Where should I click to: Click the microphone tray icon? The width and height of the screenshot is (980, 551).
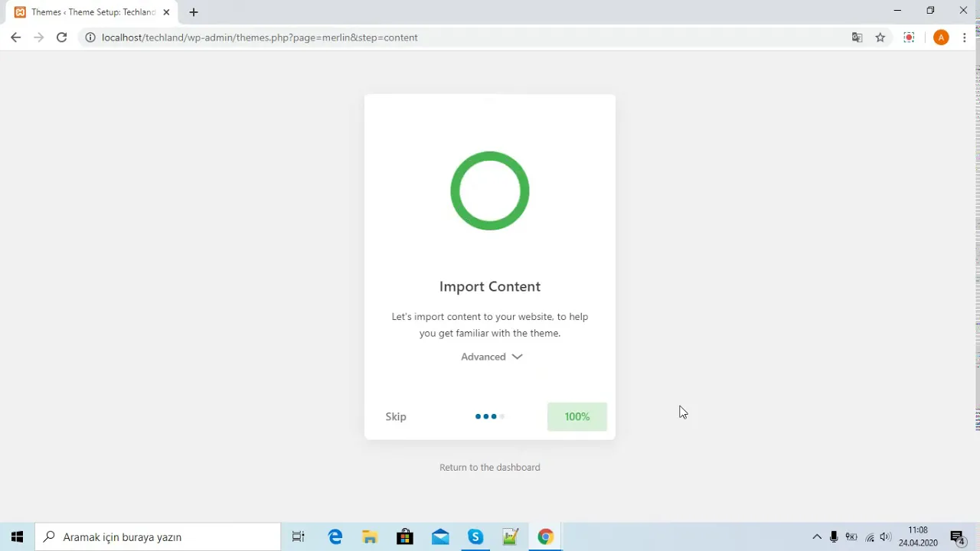(834, 537)
